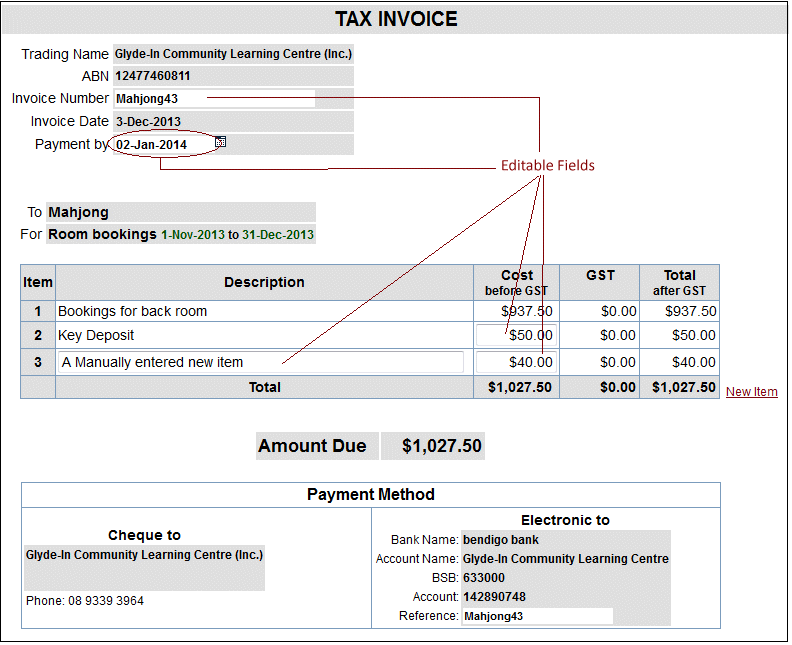The image size is (792, 645).
Task: Click the recipient name Mahjong
Action: click(x=78, y=212)
